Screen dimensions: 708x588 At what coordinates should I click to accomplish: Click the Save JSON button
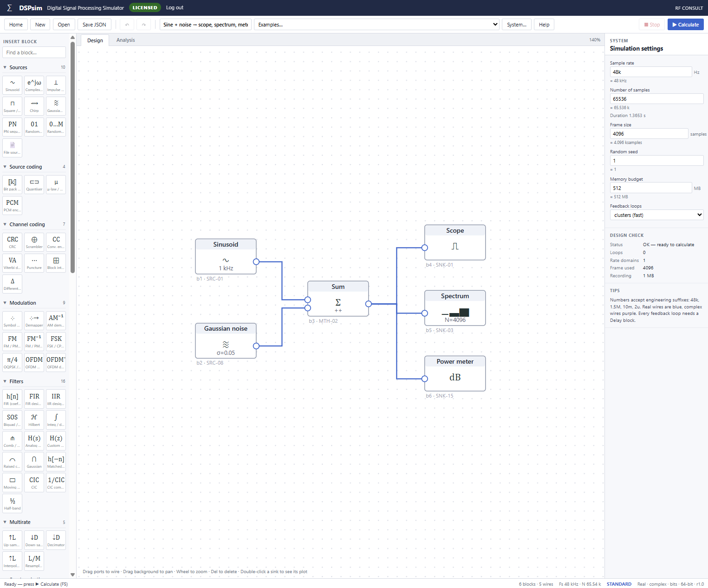pyautogui.click(x=94, y=25)
